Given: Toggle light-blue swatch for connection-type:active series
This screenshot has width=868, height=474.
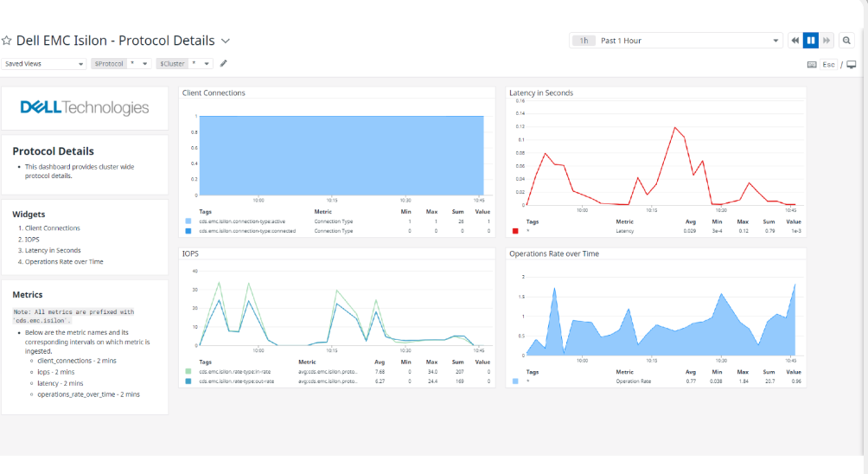Looking at the screenshot, I should coord(188,221).
